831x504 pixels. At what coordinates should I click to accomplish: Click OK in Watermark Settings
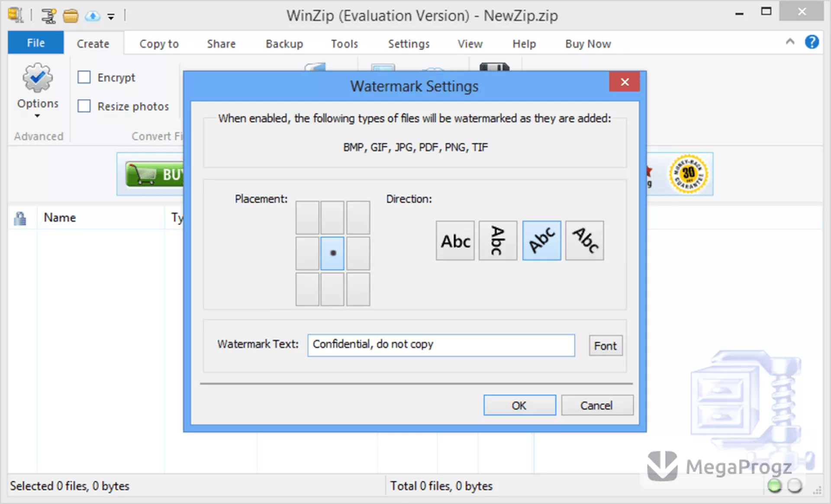tap(519, 405)
